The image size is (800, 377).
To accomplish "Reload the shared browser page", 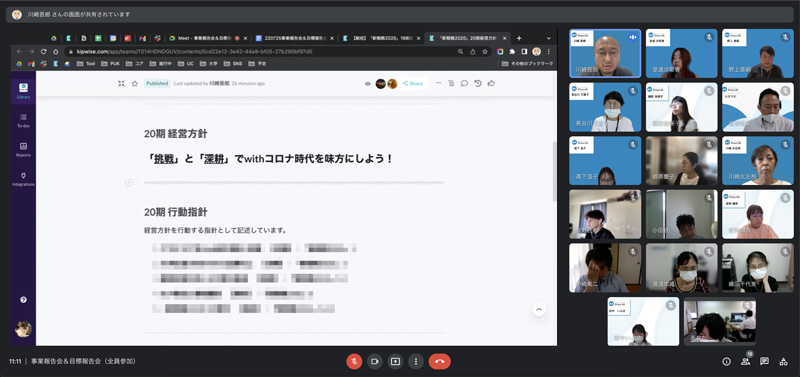I will [x=44, y=52].
